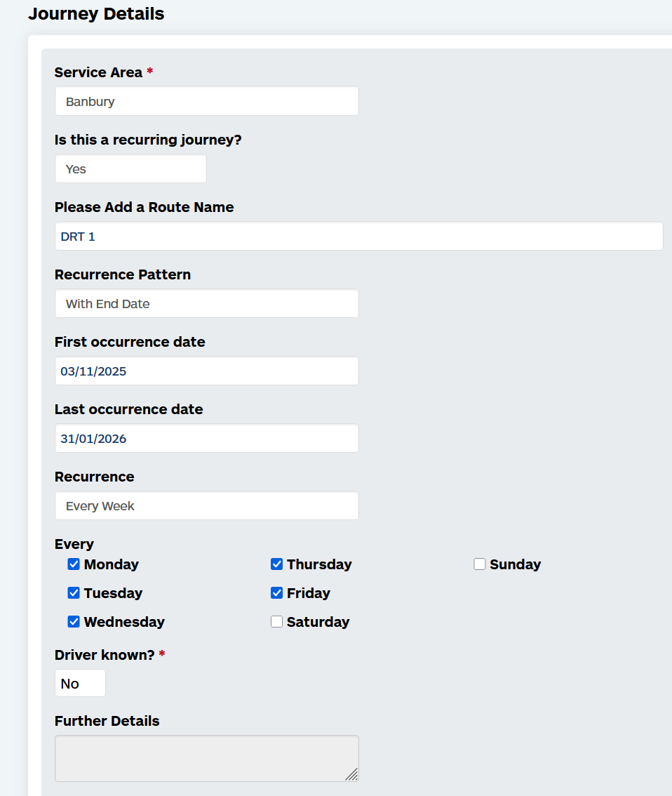Click the Saturday label text

click(x=318, y=622)
